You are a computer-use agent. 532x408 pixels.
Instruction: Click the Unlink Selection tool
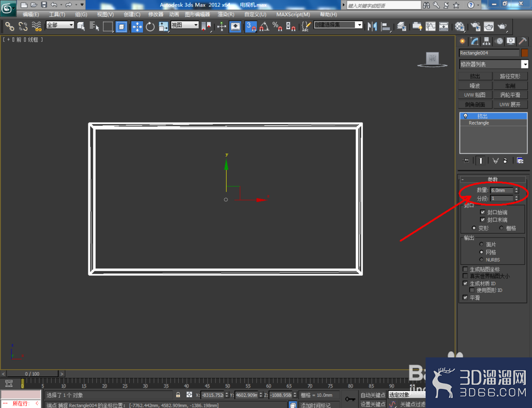[x=23, y=27]
